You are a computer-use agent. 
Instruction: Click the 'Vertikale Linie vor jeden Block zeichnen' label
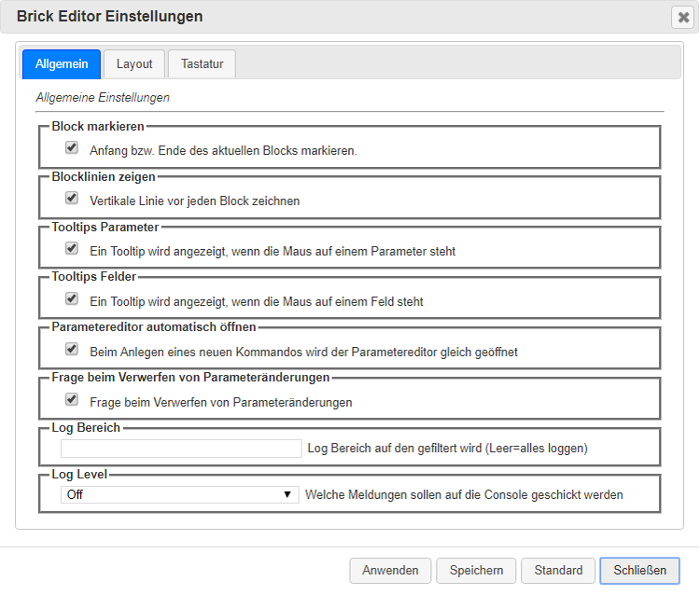point(195,201)
